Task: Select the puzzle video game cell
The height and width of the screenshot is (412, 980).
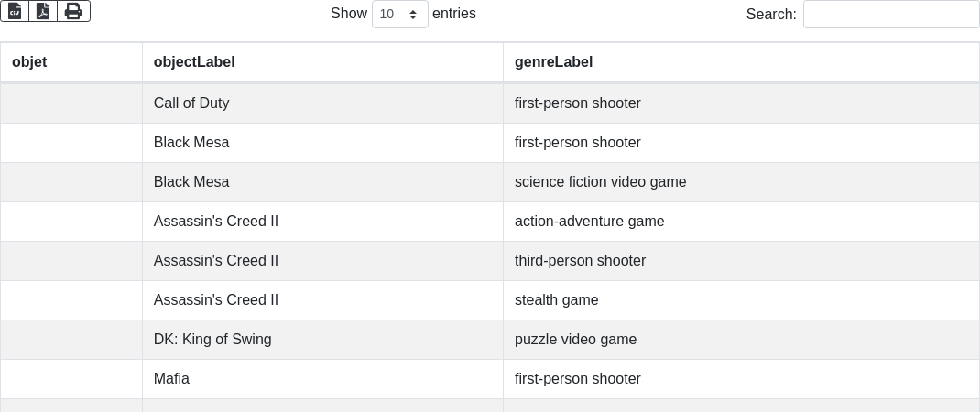Action: tap(575, 340)
